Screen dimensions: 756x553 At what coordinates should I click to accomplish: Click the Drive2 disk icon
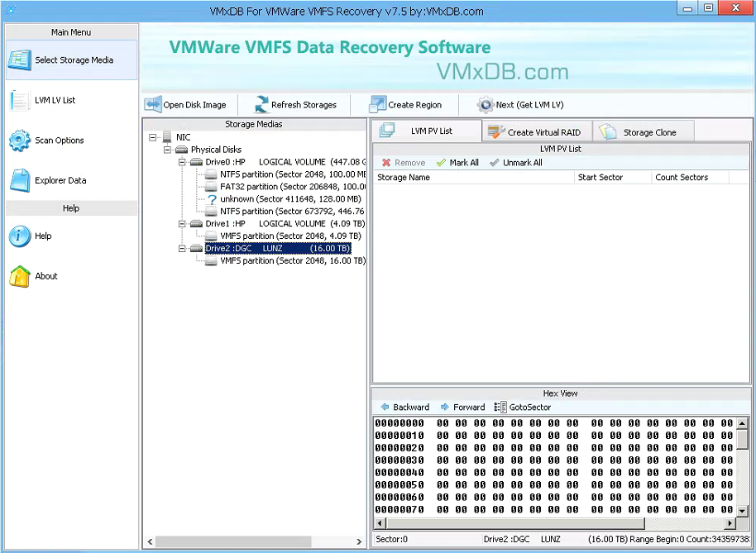(x=196, y=249)
